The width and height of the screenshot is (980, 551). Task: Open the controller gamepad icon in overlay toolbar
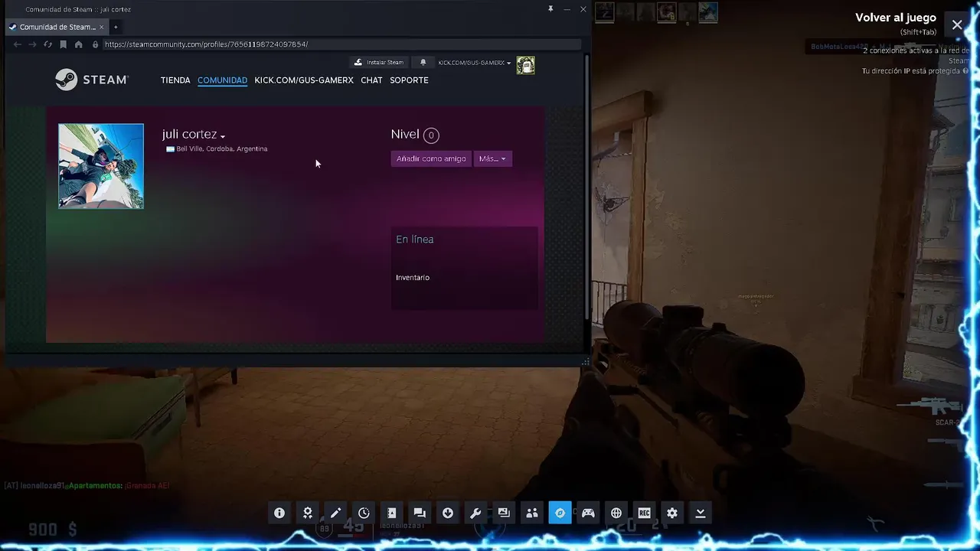588,513
